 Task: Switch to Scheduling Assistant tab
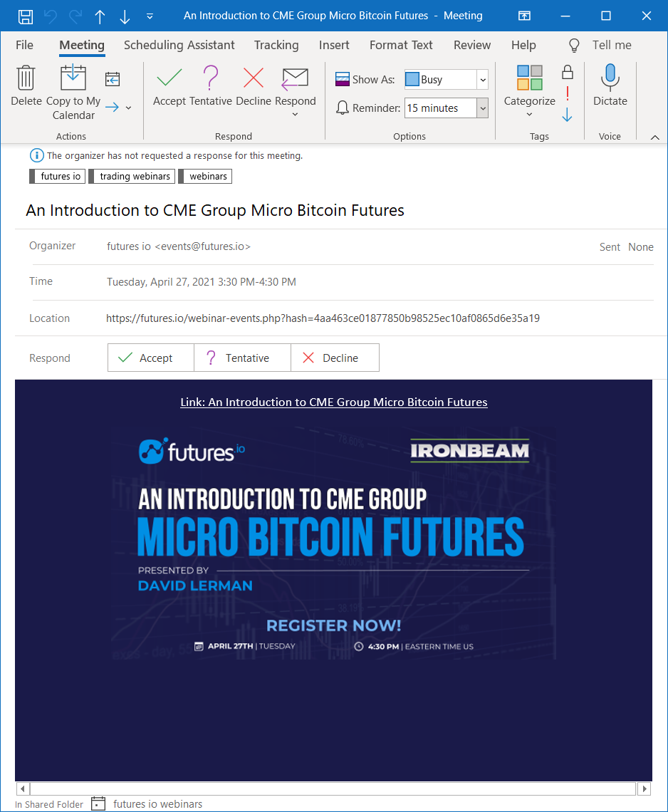[179, 45]
